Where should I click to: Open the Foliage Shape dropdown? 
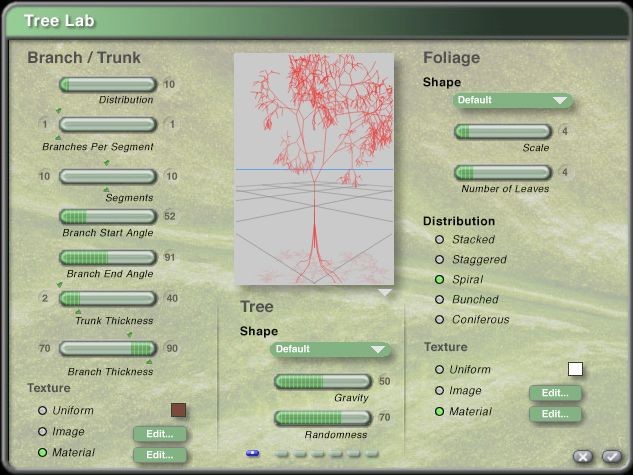[512, 101]
